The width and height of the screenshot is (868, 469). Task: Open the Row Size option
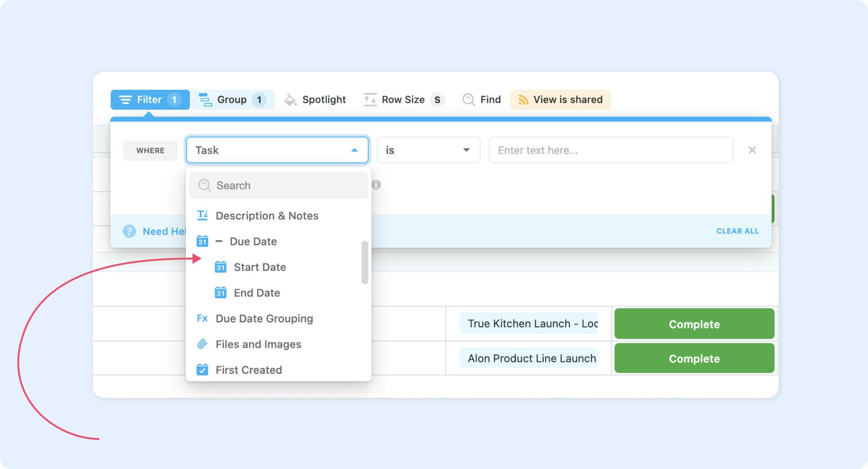click(x=403, y=100)
